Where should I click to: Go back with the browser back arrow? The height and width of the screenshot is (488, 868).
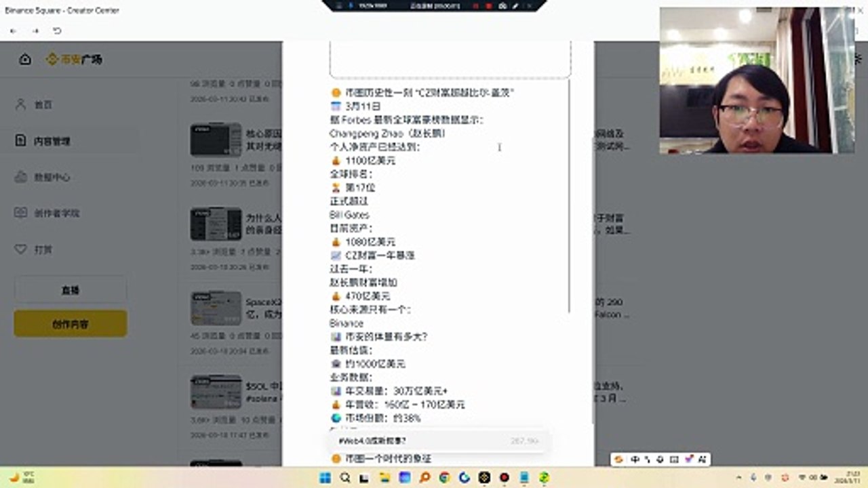(14, 31)
